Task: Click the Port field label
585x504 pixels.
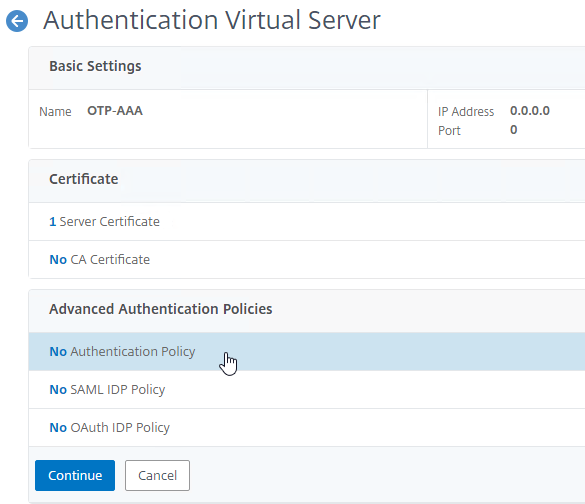Action: coord(449,131)
